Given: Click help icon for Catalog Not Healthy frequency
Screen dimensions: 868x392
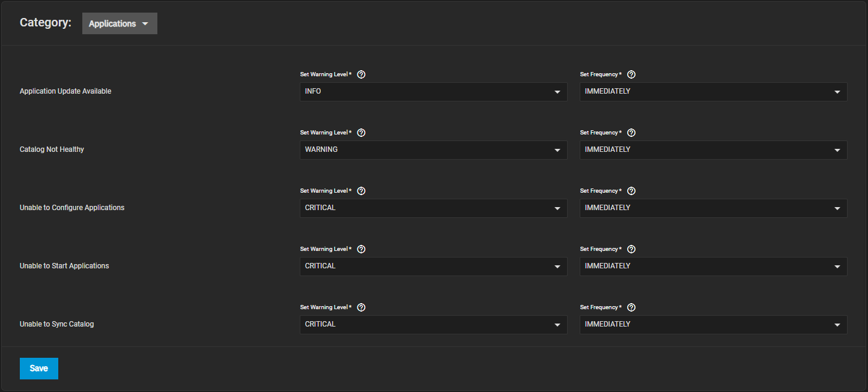Looking at the screenshot, I should coord(631,133).
